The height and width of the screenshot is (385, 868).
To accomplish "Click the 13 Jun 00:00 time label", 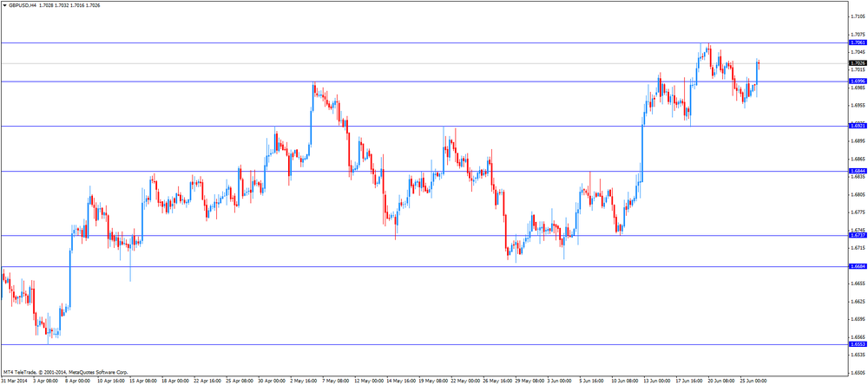I will click(x=658, y=382).
